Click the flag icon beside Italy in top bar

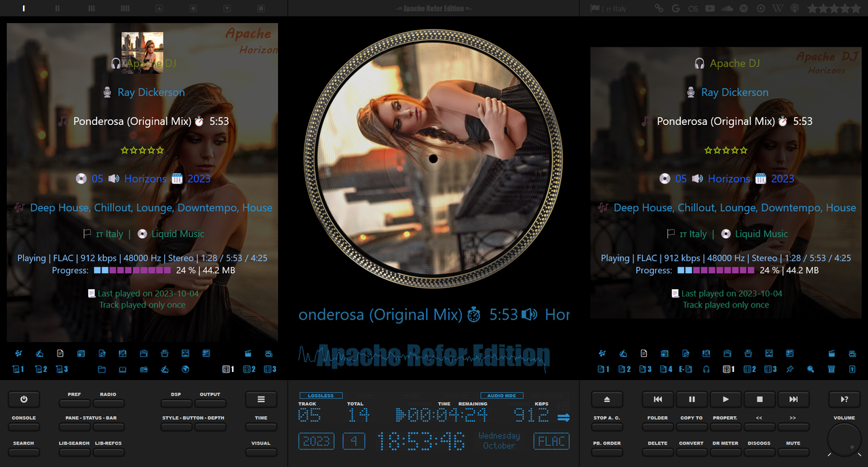[x=595, y=8]
